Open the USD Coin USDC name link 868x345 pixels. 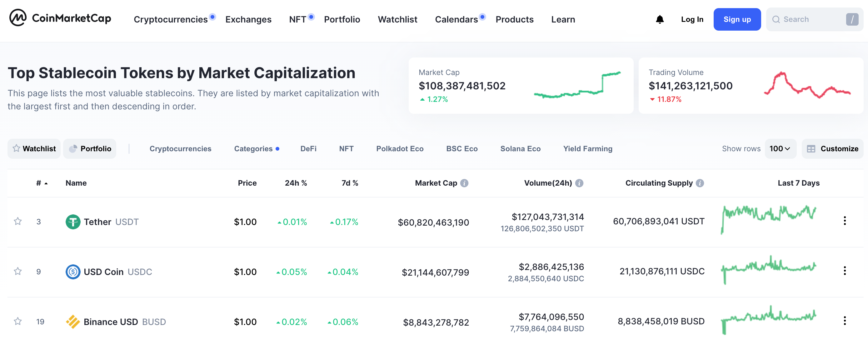(118, 272)
